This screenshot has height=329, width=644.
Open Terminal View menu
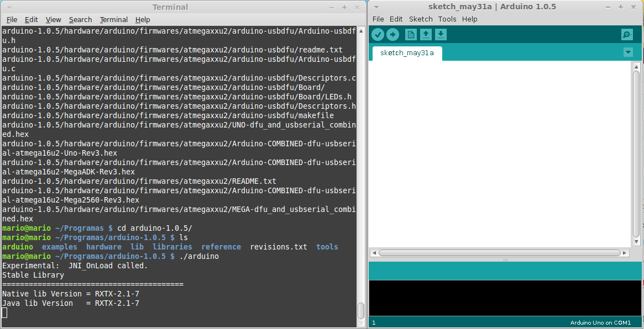point(54,19)
